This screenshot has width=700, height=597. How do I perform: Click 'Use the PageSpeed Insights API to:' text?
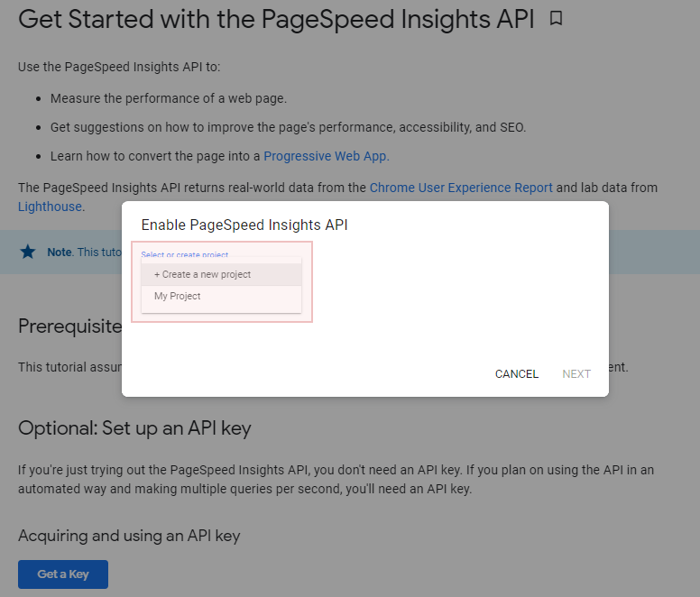click(119, 67)
